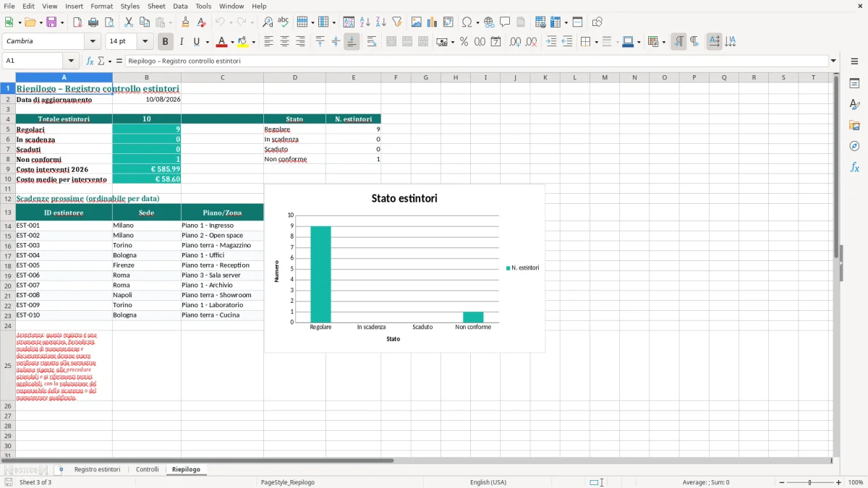Click the Save document icon
Viewport: 868px width, 488px height.
coord(51,22)
